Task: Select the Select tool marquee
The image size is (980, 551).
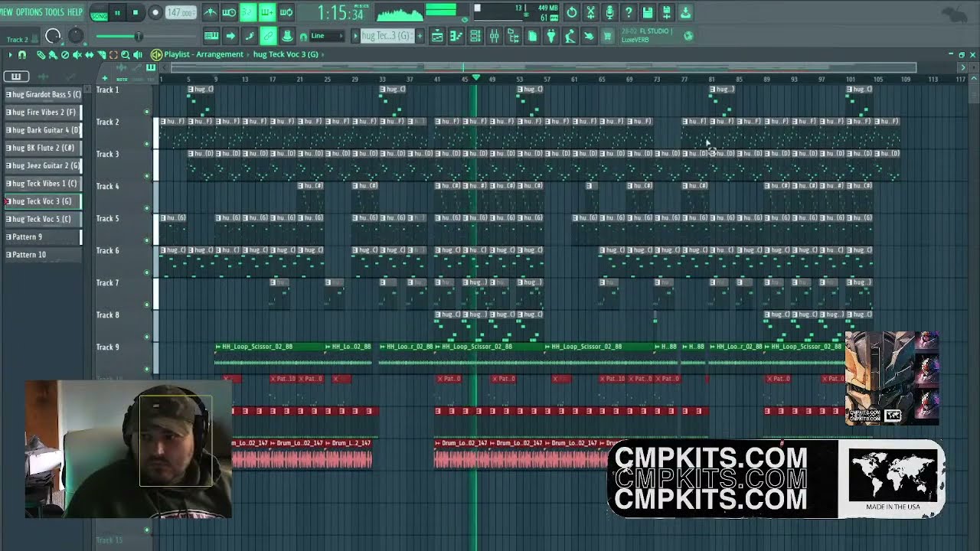Action: click(113, 54)
